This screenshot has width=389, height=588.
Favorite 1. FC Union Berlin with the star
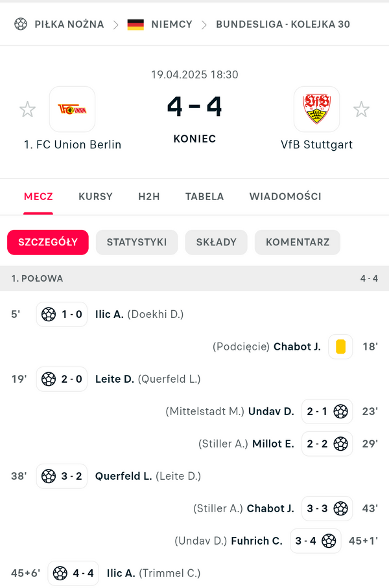click(x=27, y=109)
